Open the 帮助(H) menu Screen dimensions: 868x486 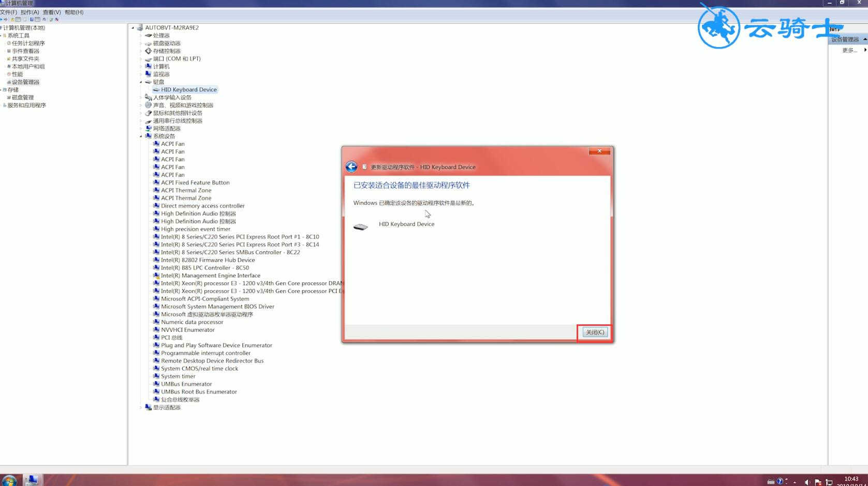74,12
